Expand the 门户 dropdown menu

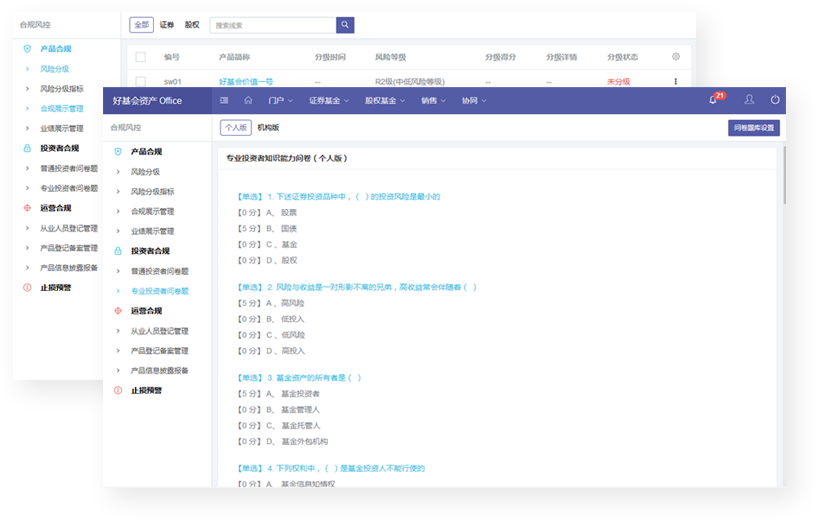[x=281, y=100]
